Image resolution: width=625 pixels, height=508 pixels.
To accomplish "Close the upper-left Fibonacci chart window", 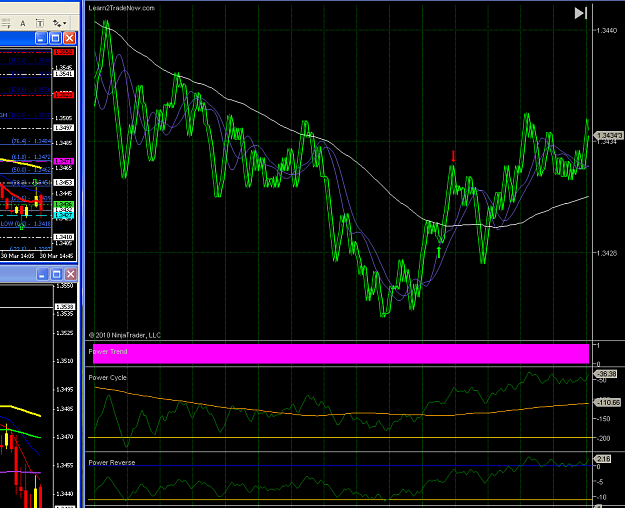I will coord(69,38).
